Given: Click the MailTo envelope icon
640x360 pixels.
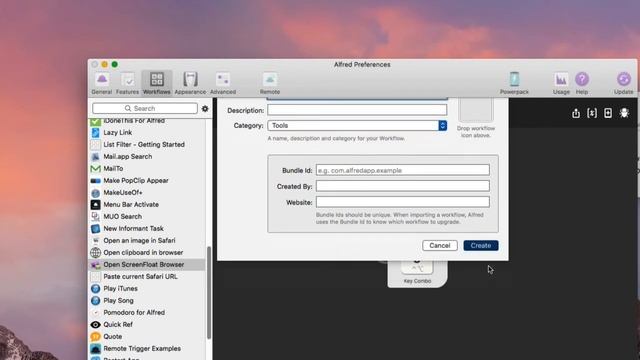Looking at the screenshot, I should click(96, 169).
